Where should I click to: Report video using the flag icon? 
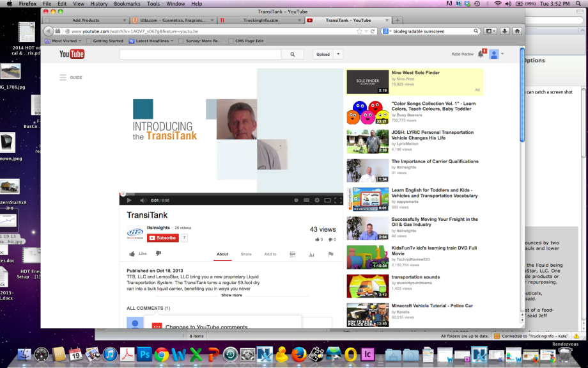pyautogui.click(x=330, y=254)
